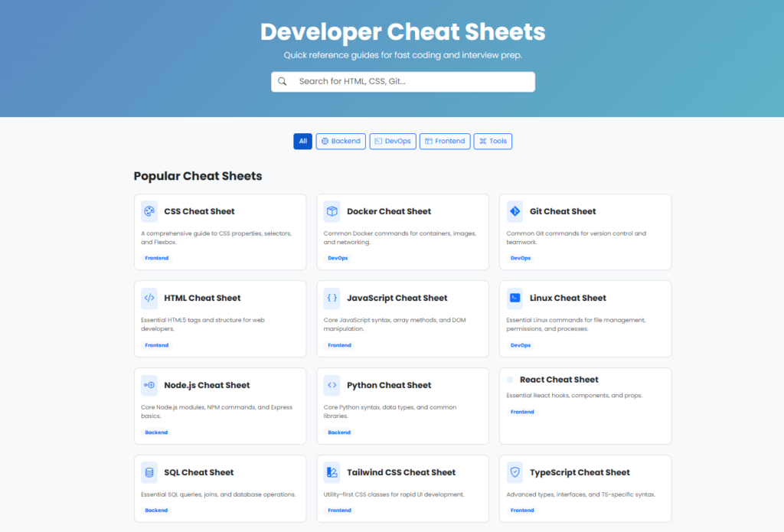Viewport: 784px width, 532px height.
Task: Show only Frontend cheat sheets
Action: (x=445, y=142)
